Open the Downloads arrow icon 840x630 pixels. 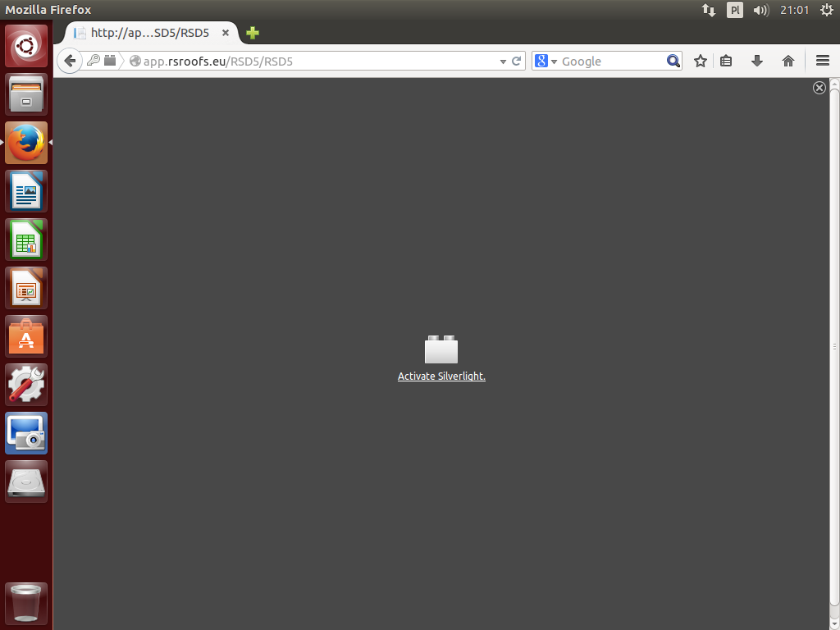coord(757,61)
